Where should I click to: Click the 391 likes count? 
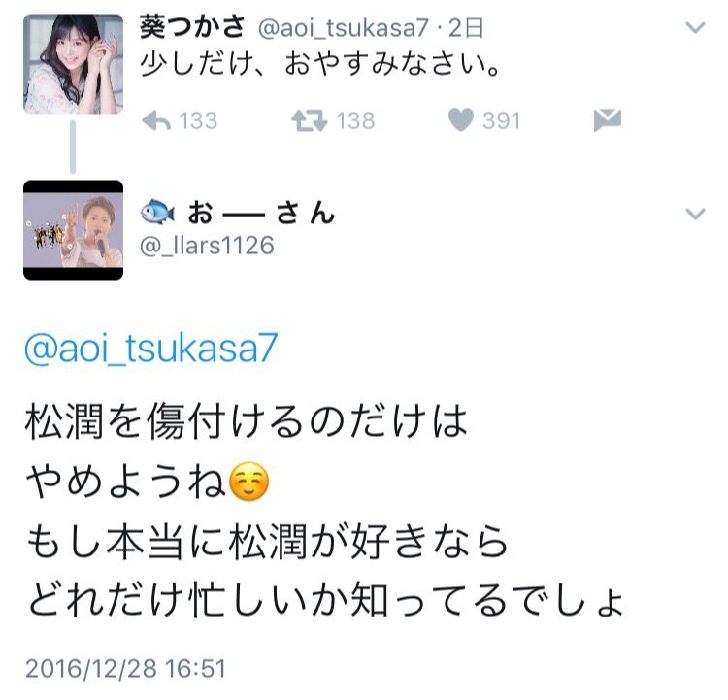coord(502,120)
